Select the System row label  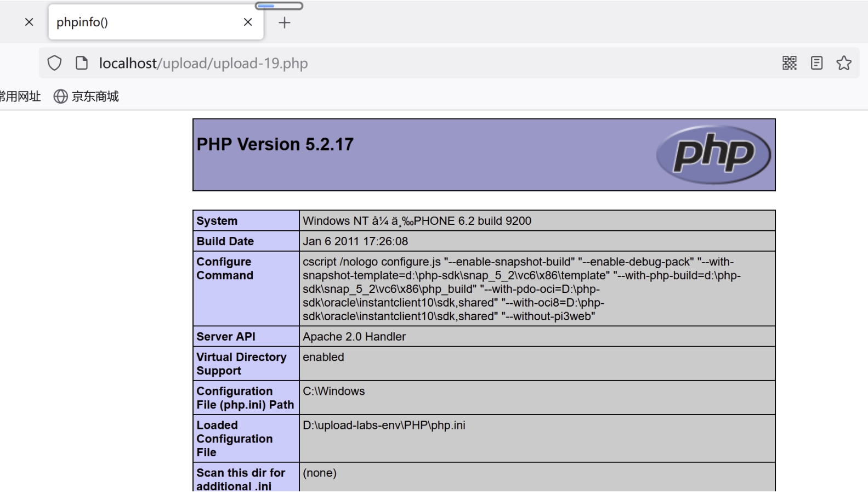point(217,220)
